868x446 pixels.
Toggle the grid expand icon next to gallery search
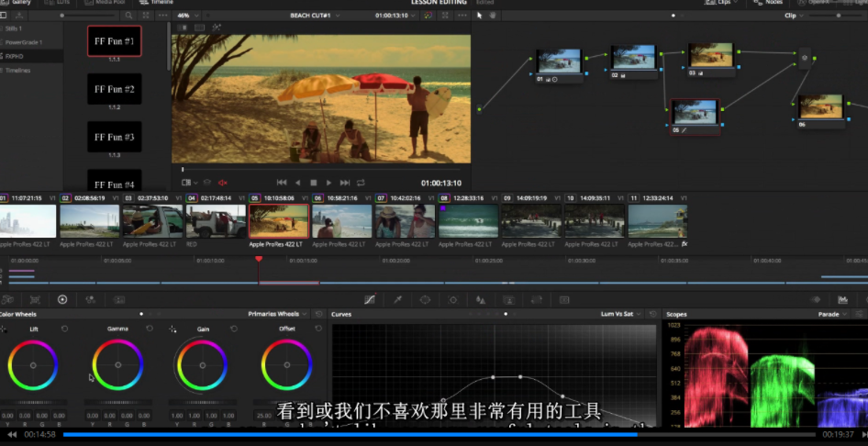145,16
